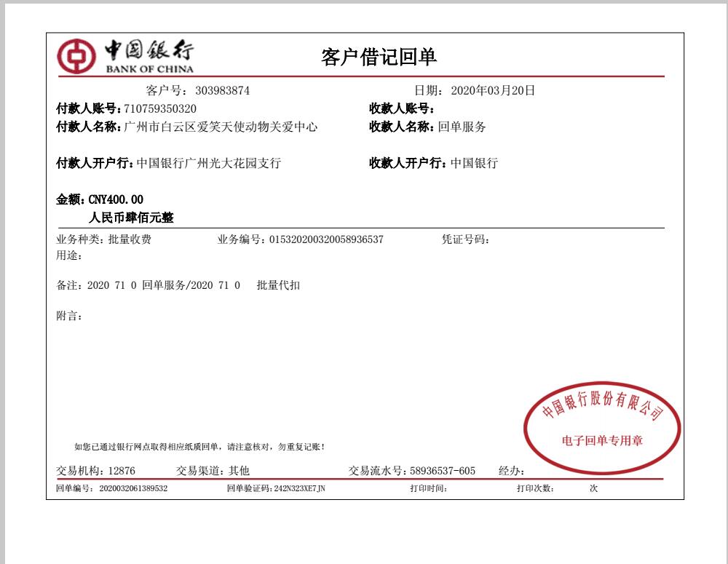The width and height of the screenshot is (728, 564).
Task: Select receipt number 2020032061389532
Action: pos(133,488)
